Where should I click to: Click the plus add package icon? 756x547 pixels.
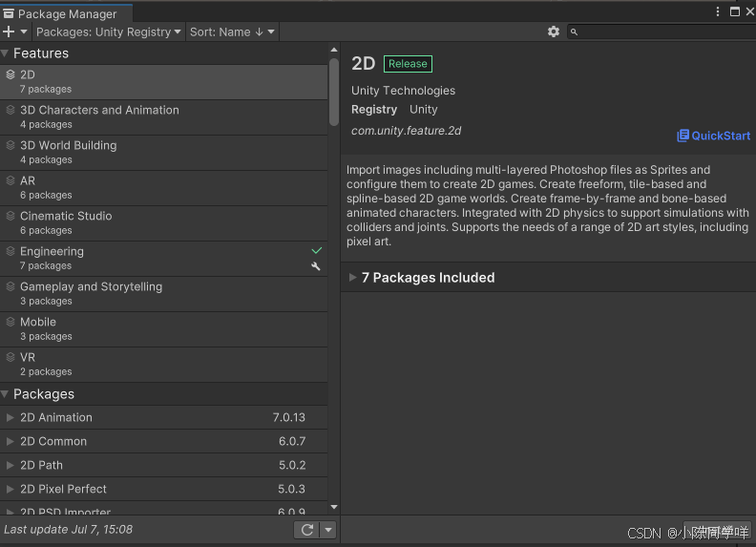tap(9, 32)
